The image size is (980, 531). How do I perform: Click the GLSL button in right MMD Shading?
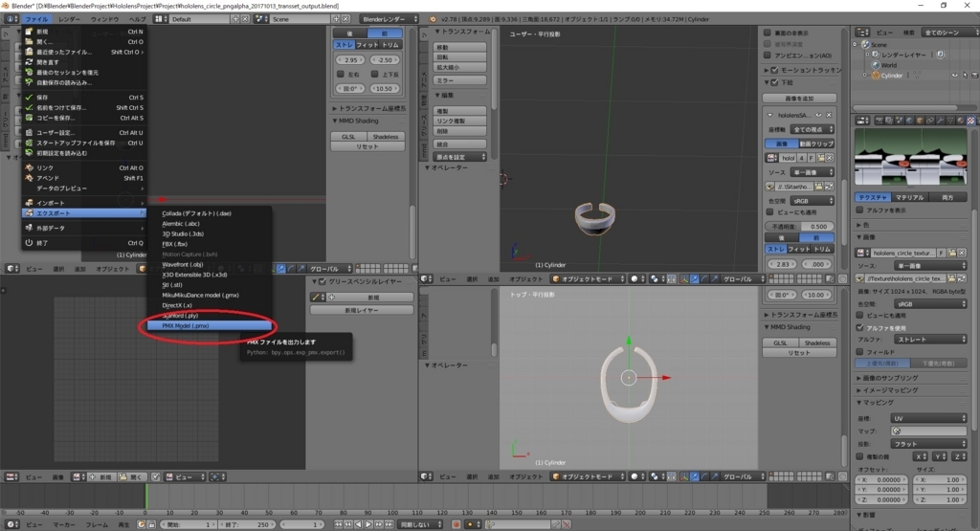click(x=780, y=343)
